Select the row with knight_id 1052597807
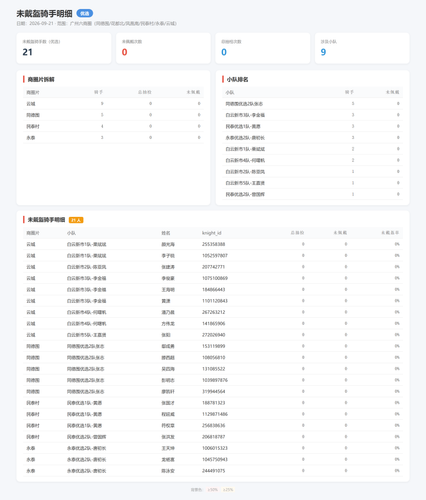Image resolution: width=426 pixels, height=500 pixels. pos(213,256)
